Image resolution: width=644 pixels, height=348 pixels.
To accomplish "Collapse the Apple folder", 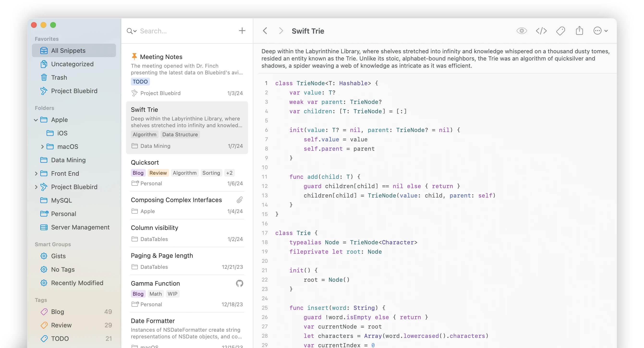I will tap(36, 120).
